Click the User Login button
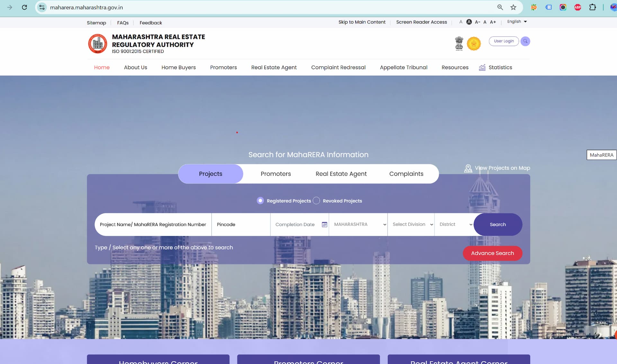This screenshot has width=617, height=364. 504,41
